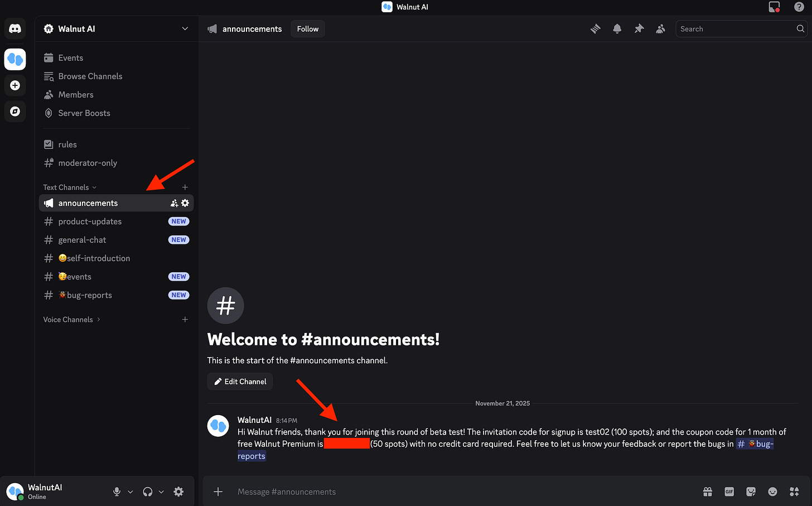
Task: Open Server Boosts
Action: (116, 113)
